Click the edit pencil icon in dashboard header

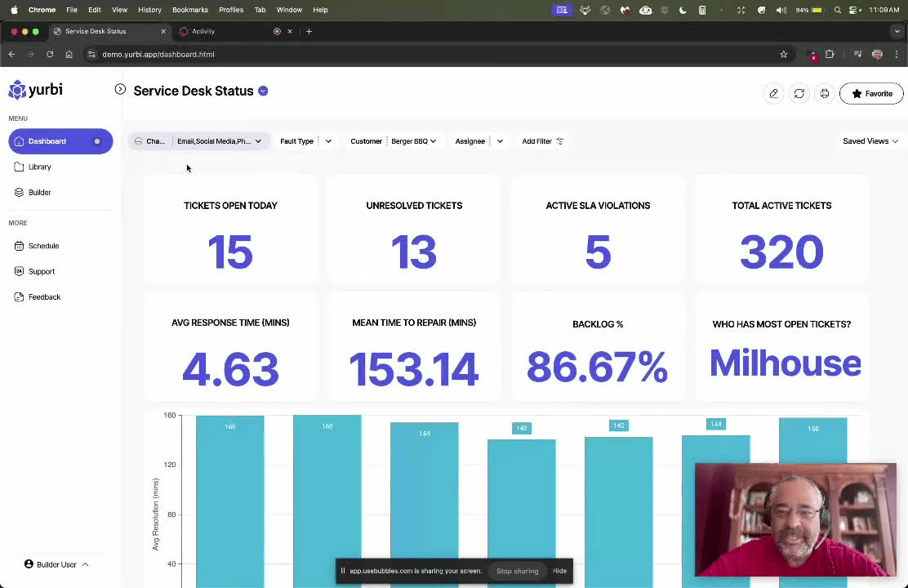[x=773, y=93]
